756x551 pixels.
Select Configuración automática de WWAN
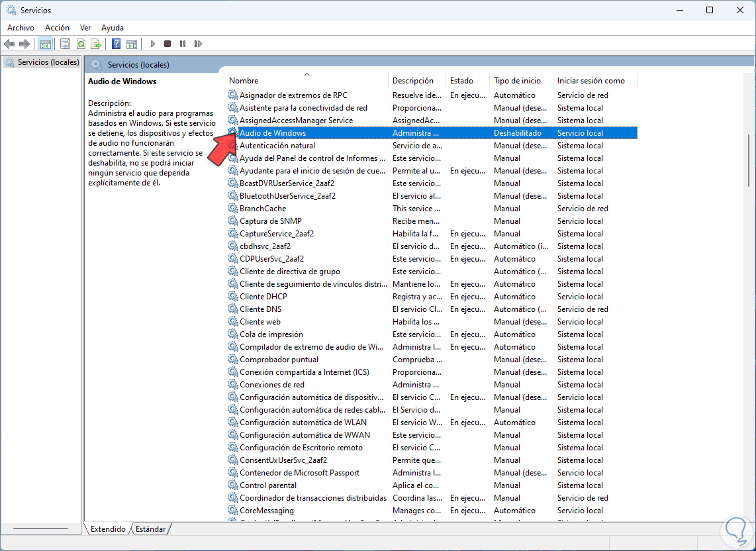coord(432,434)
